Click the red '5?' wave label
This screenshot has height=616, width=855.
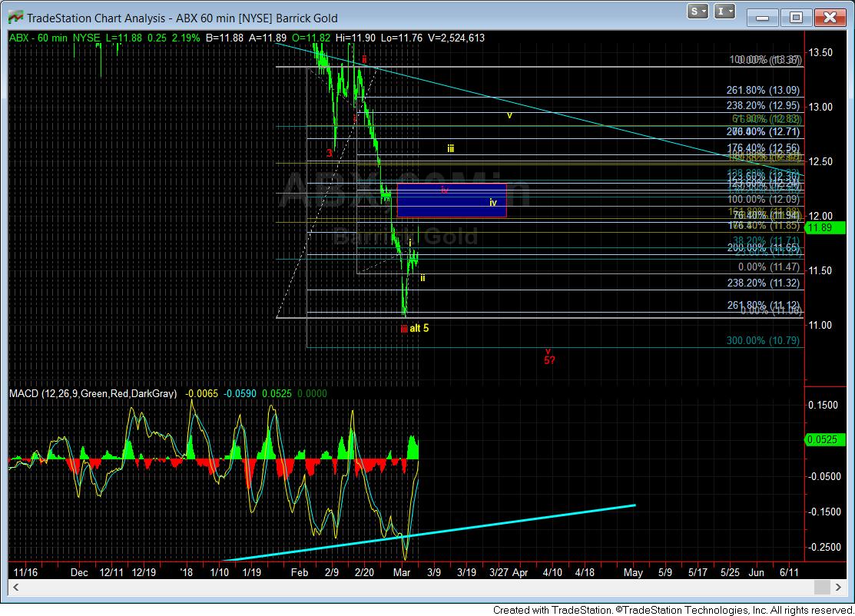pos(549,360)
